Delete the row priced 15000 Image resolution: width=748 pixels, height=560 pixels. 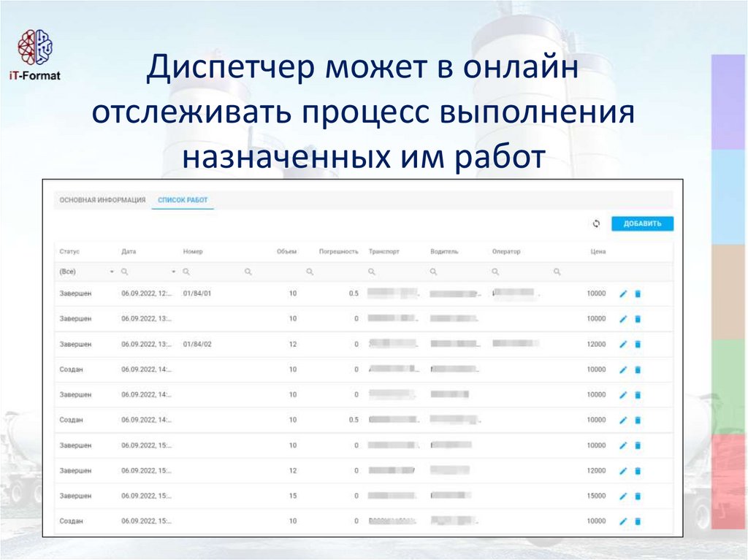(638, 496)
